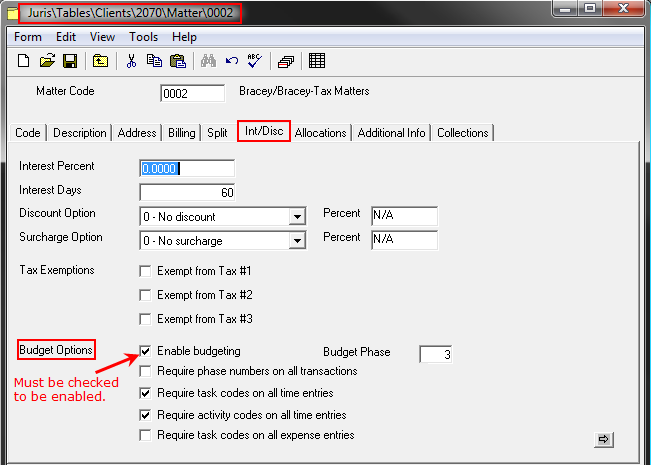Save the matter with the floppy disk icon
The width and height of the screenshot is (651, 465).
70,61
